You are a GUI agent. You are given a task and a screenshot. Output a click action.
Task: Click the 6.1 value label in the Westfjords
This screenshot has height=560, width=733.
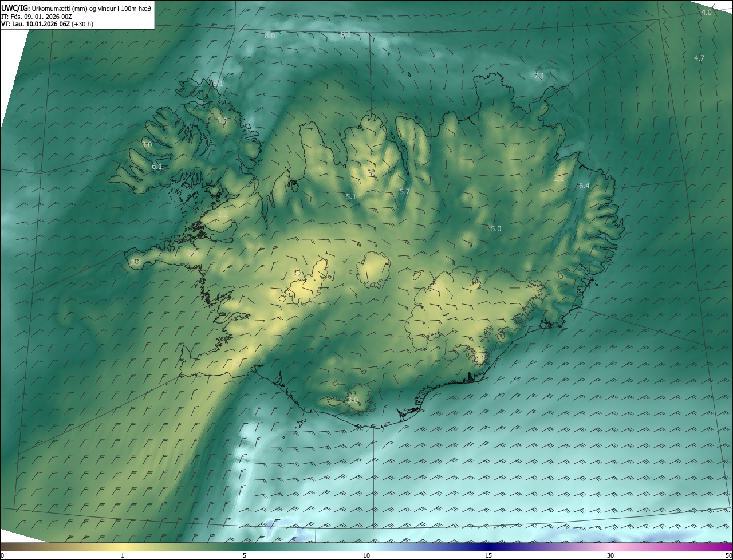(x=157, y=167)
